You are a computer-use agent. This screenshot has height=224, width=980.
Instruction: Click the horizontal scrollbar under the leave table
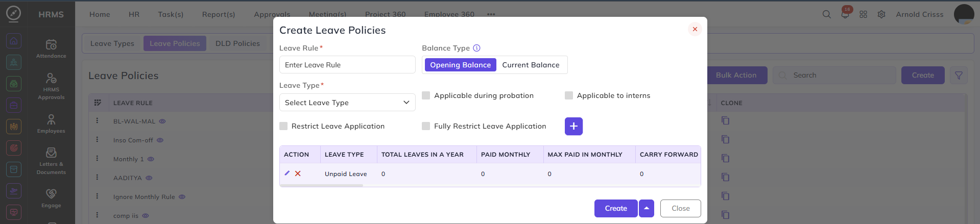click(321, 185)
